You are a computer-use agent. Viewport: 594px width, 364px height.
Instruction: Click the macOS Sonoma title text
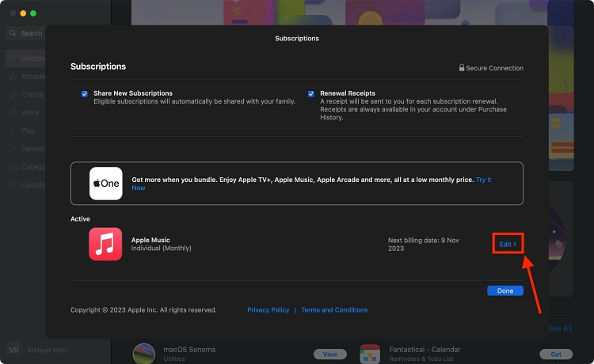point(189,349)
